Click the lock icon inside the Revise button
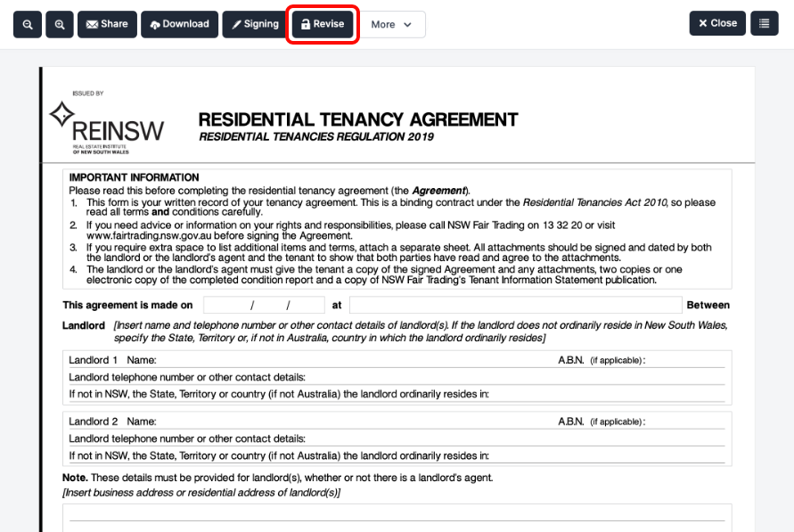The image size is (794, 532). [305, 24]
